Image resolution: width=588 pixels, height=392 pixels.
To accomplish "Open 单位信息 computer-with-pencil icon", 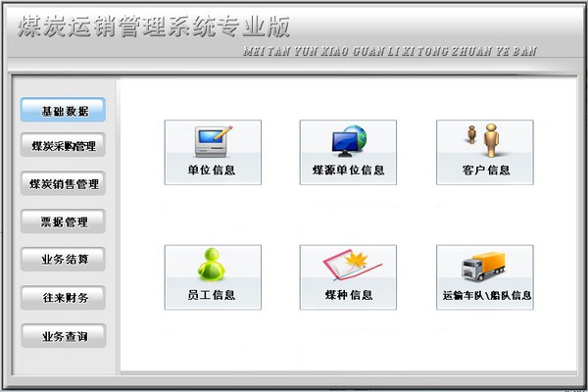I will point(213,141).
